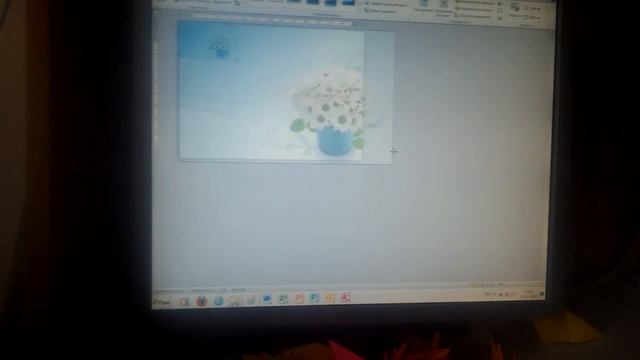The image size is (640, 360).
Task: Open the file explorer folder icon on taskbar
Action: tap(235, 301)
